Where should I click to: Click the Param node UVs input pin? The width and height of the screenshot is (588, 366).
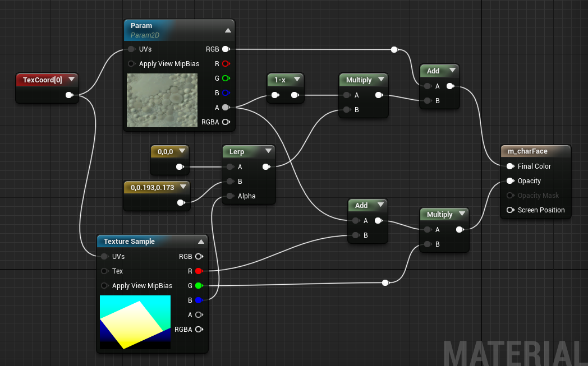tap(131, 49)
